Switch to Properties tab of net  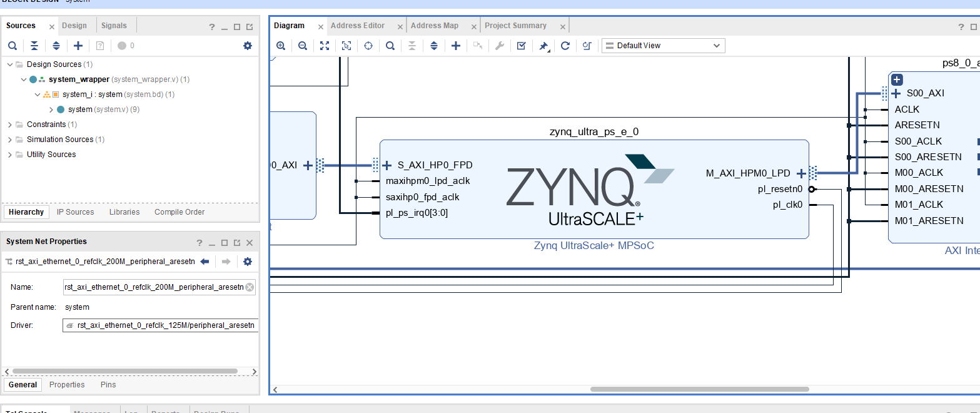point(67,385)
